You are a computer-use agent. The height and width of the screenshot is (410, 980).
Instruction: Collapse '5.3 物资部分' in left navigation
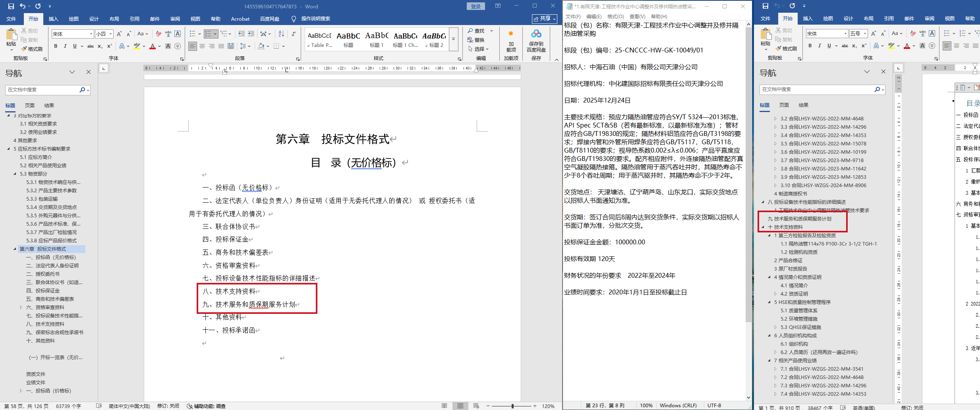pyautogui.click(x=15, y=174)
